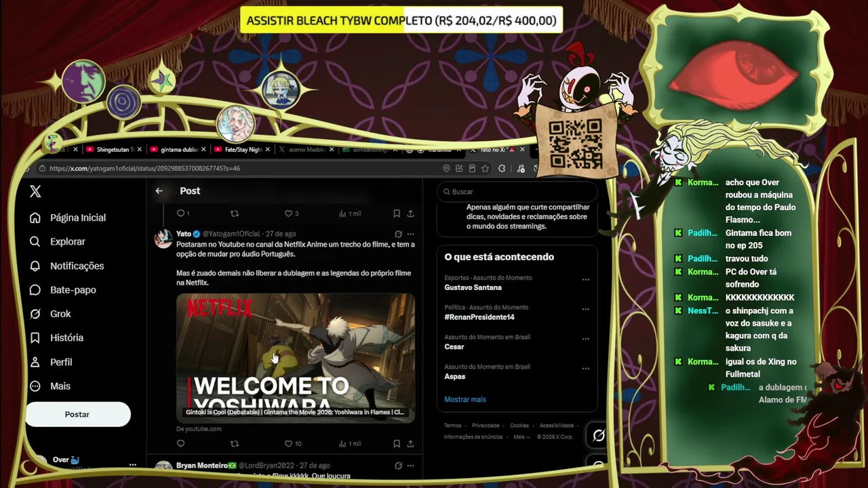
Task: Open the Acessibilidade footer link
Action: [557, 426]
